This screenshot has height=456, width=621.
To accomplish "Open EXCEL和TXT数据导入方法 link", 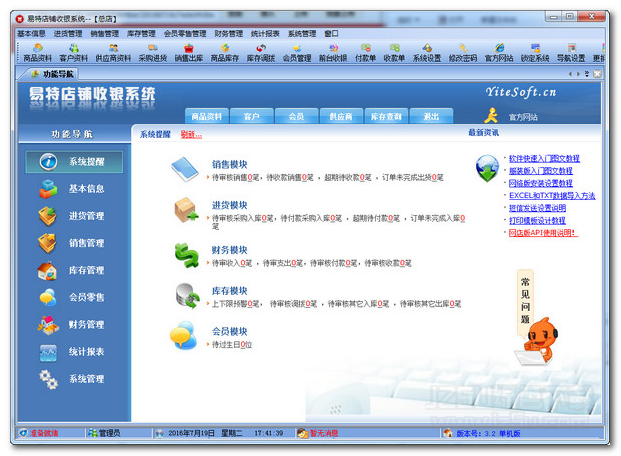I will [x=552, y=196].
